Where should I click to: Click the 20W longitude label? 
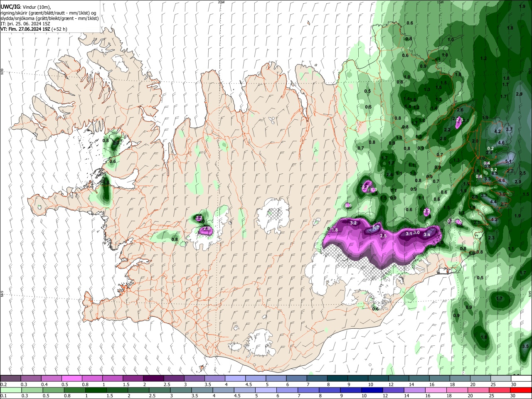coord(221,2)
